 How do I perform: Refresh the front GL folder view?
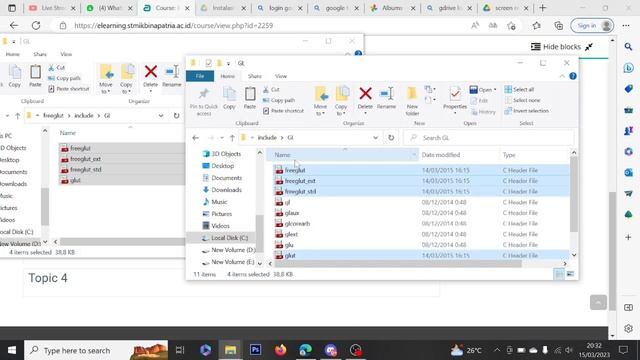[x=391, y=138]
